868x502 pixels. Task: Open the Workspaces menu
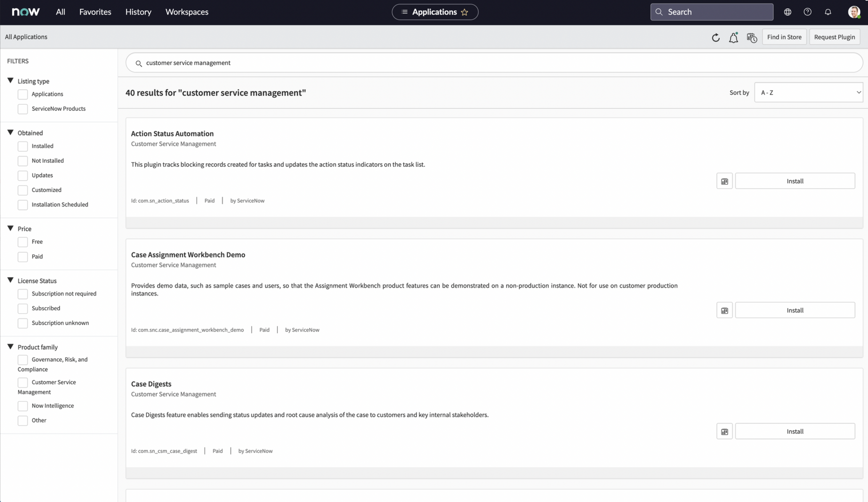pyautogui.click(x=187, y=12)
